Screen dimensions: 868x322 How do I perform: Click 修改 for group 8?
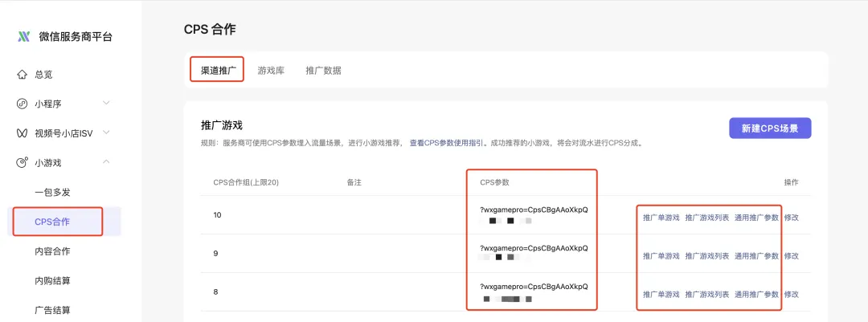tap(792, 295)
